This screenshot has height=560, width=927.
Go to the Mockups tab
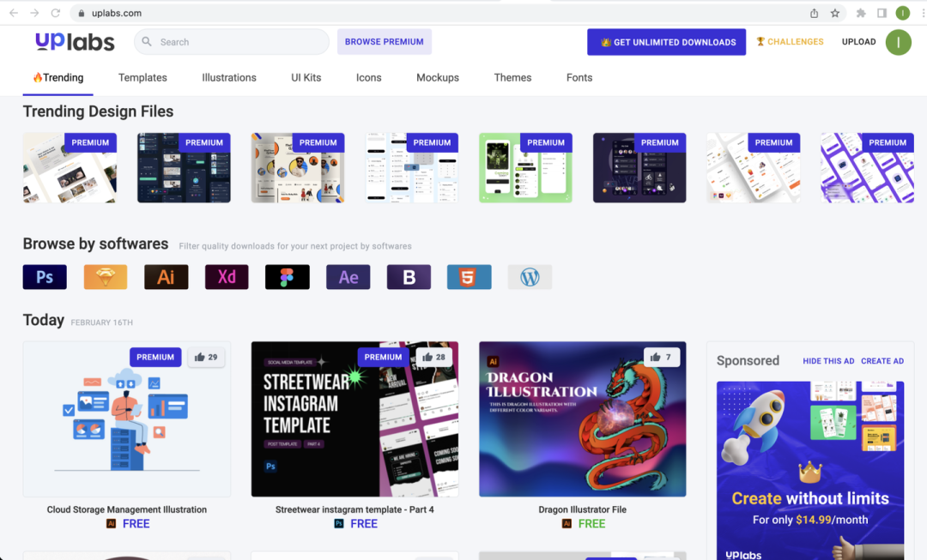click(438, 77)
